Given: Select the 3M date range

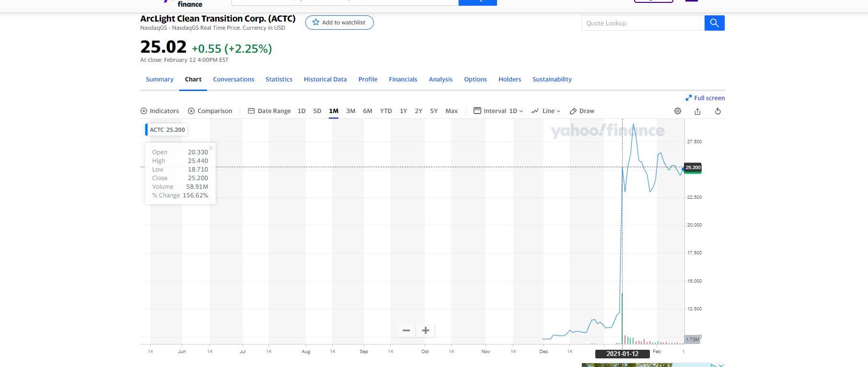Looking at the screenshot, I should click(351, 111).
